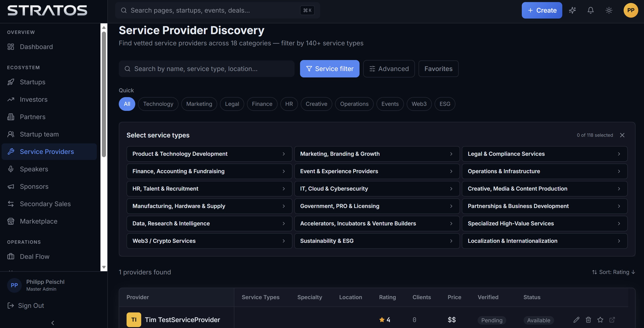Expand Operations & Infrastructure category
Viewport: 644px width, 328px height.
[544, 171]
